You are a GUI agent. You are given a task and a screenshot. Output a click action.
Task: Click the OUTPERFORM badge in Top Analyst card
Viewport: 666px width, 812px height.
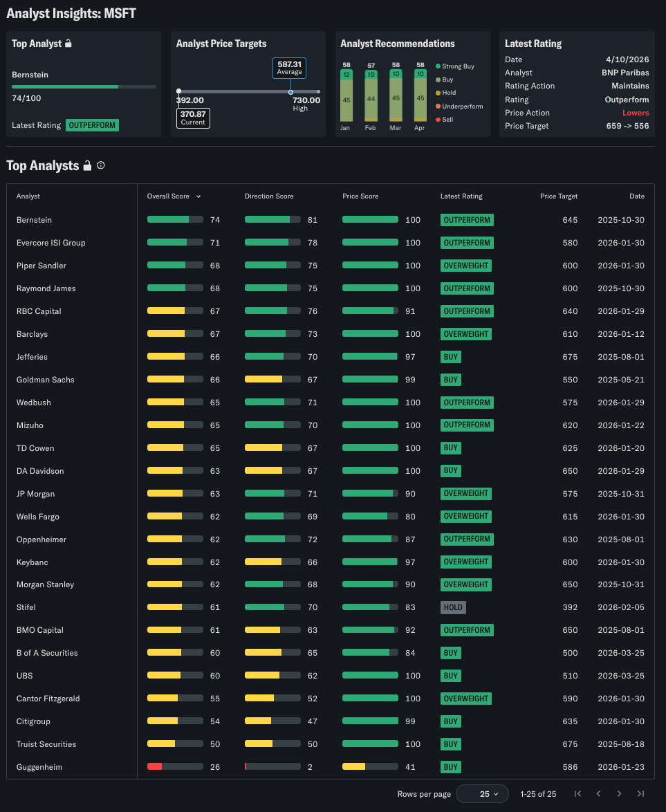92,125
